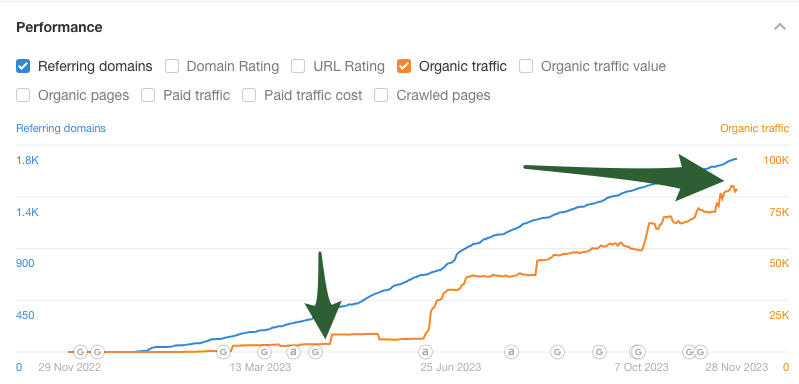The height and width of the screenshot is (384, 799).
Task: Collapse the Performance panel with the chevron
Action: tap(780, 27)
